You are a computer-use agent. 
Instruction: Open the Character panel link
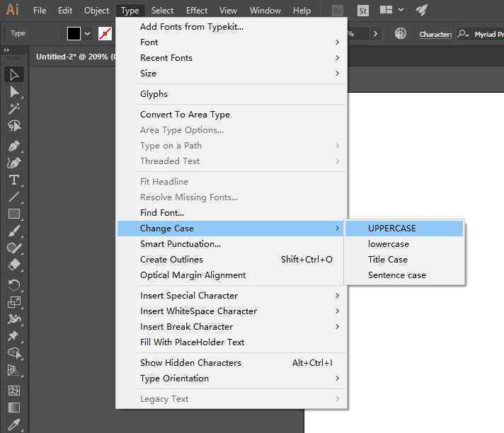click(x=435, y=35)
